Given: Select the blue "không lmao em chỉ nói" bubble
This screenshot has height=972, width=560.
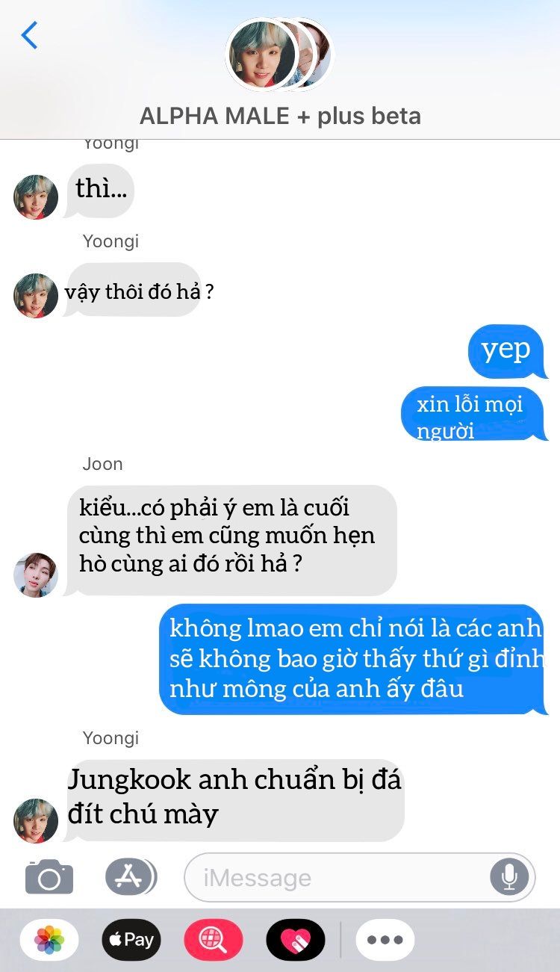Looking at the screenshot, I should pos(354,659).
